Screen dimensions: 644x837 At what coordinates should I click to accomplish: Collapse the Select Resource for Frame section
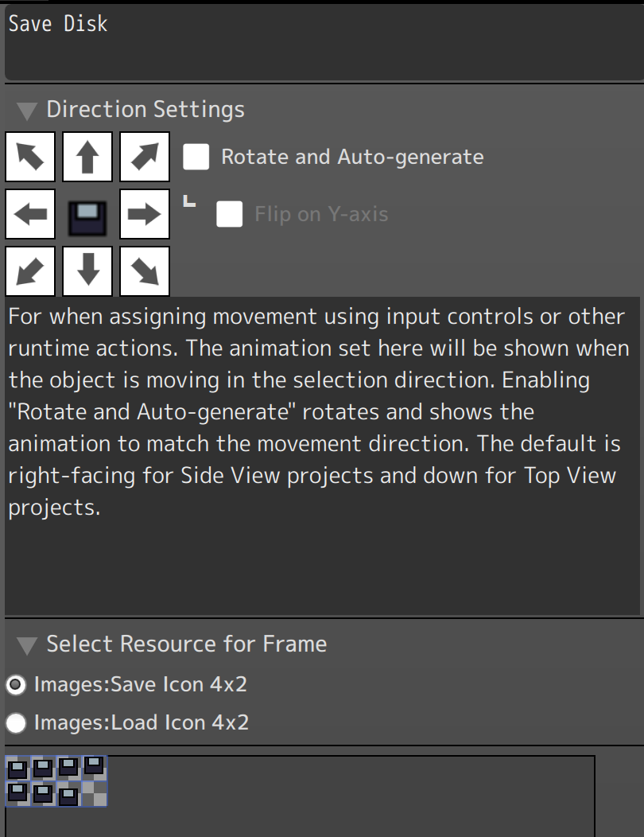pos(27,644)
